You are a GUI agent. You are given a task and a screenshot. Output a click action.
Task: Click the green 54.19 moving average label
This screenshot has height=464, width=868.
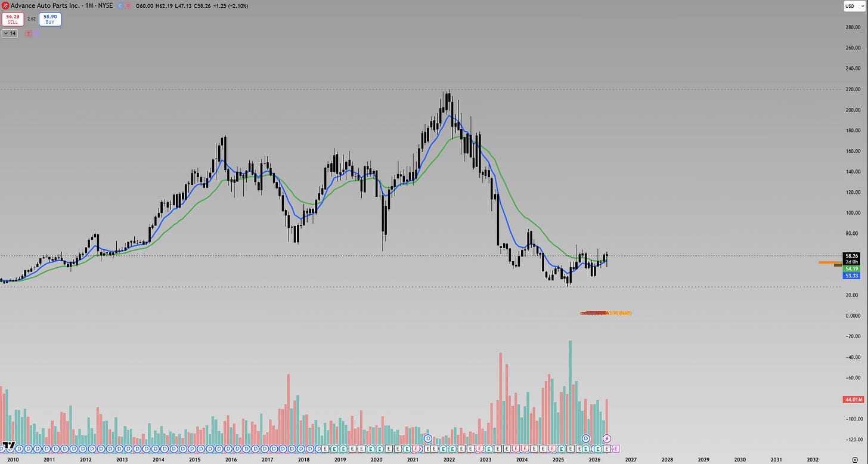pyautogui.click(x=851, y=269)
